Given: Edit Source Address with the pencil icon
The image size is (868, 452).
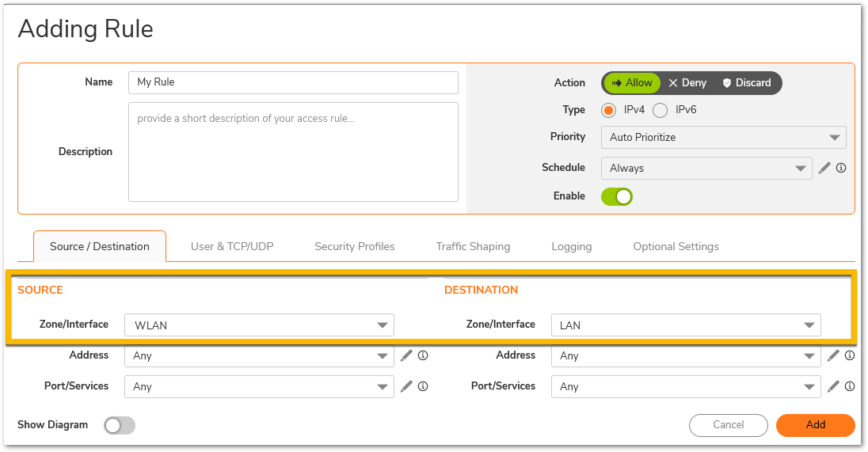Looking at the screenshot, I should (x=406, y=355).
